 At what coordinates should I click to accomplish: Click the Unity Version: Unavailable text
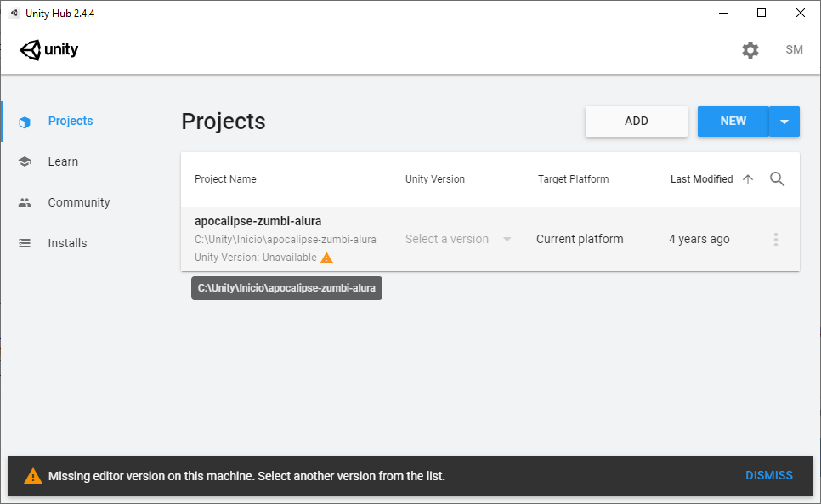[256, 258]
